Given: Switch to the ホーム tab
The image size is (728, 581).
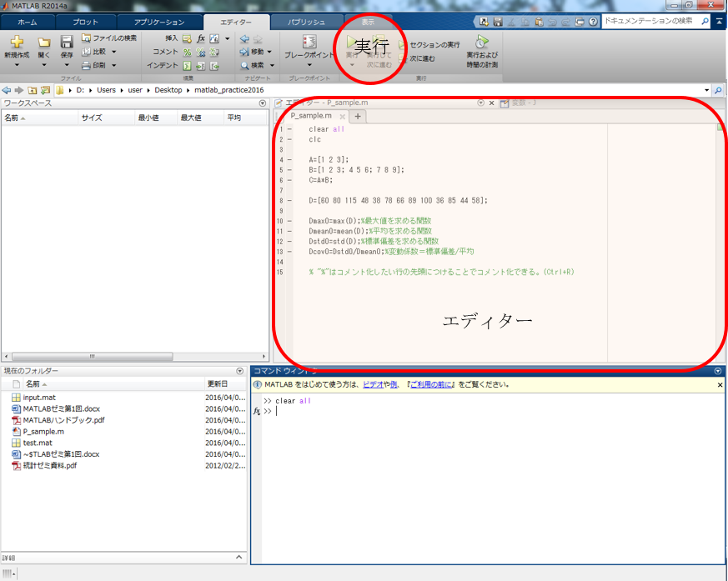Looking at the screenshot, I should point(28,23).
